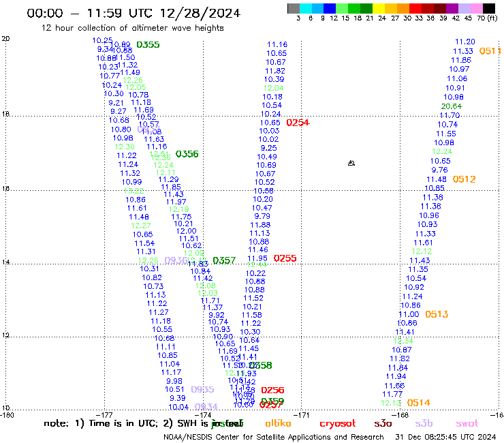Click the wave height value 11.95

tap(257, 258)
